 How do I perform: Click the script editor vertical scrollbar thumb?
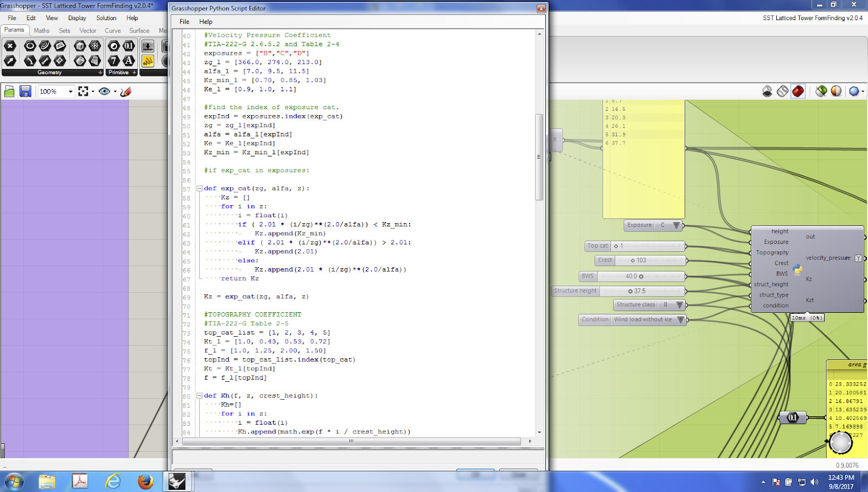(x=539, y=157)
